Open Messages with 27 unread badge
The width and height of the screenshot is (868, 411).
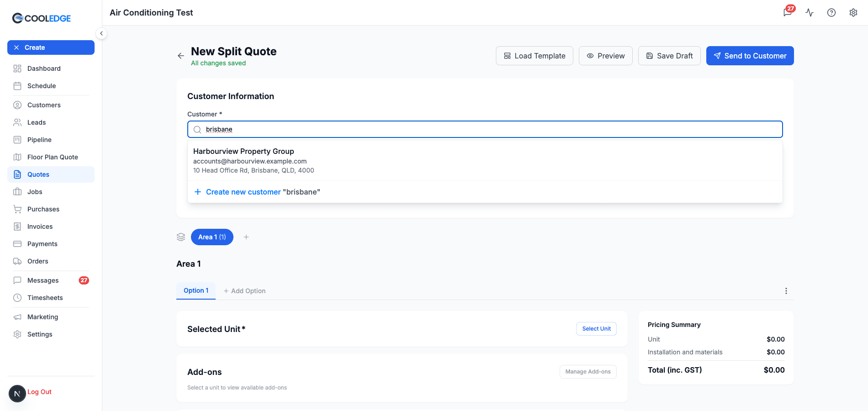51,280
